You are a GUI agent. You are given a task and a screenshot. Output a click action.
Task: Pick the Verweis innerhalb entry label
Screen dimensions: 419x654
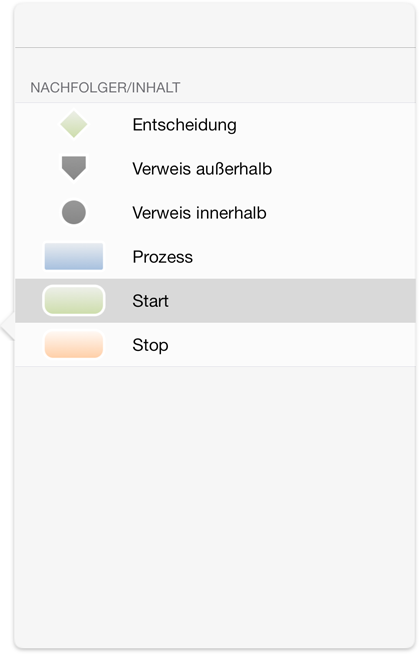coord(199,213)
